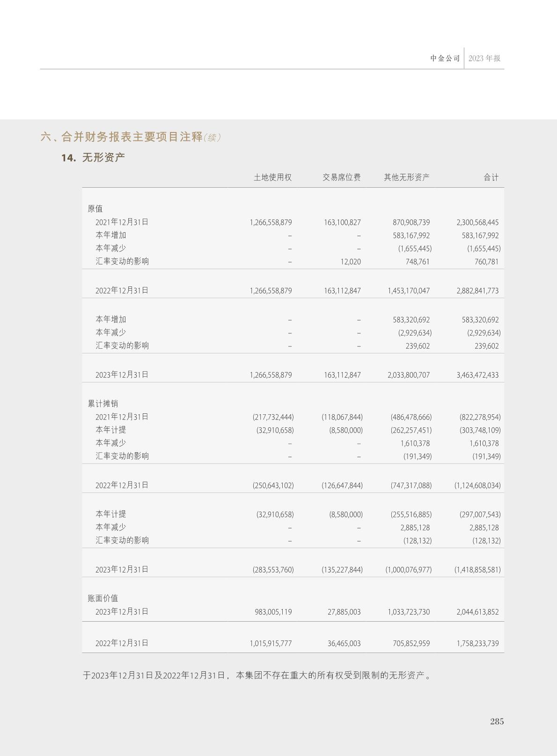Click the cell showing 705,852,959
The width and height of the screenshot is (557, 756).
click(x=411, y=644)
